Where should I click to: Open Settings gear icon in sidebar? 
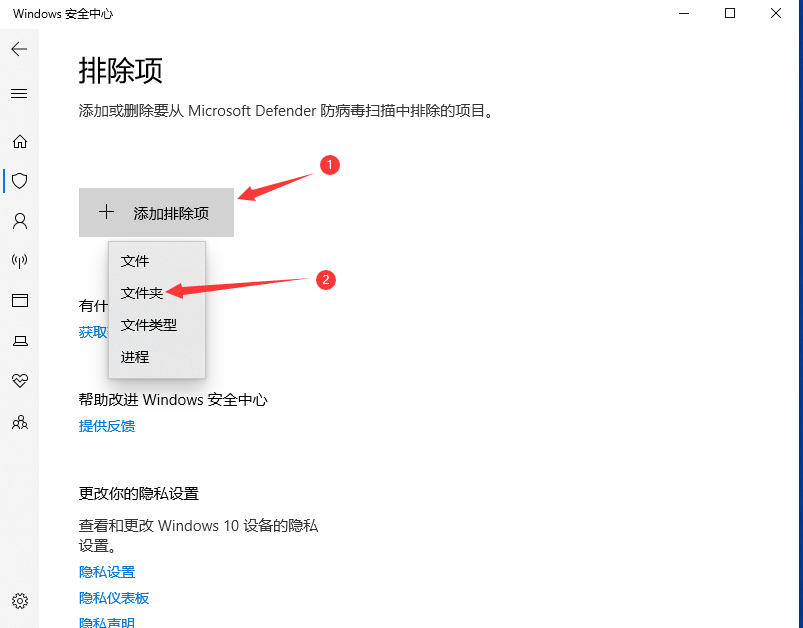coord(20,601)
